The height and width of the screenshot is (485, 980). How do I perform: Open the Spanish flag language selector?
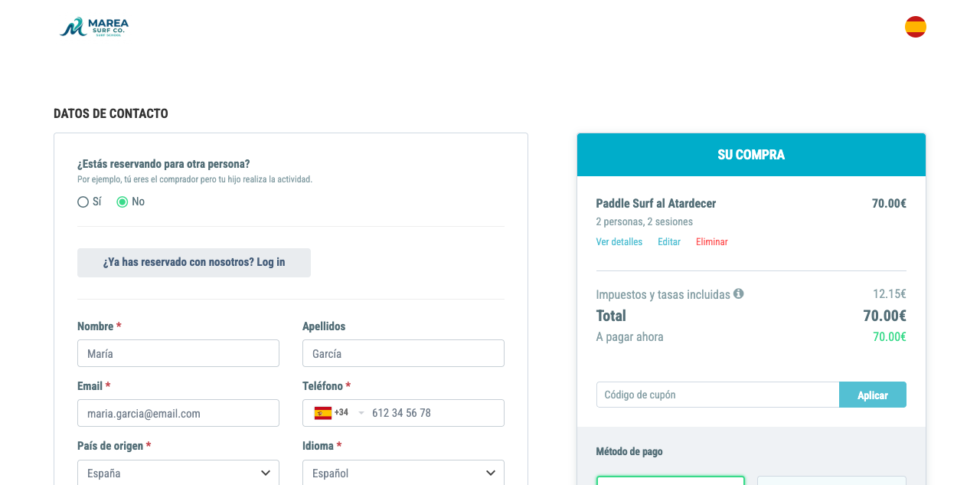pos(916,27)
